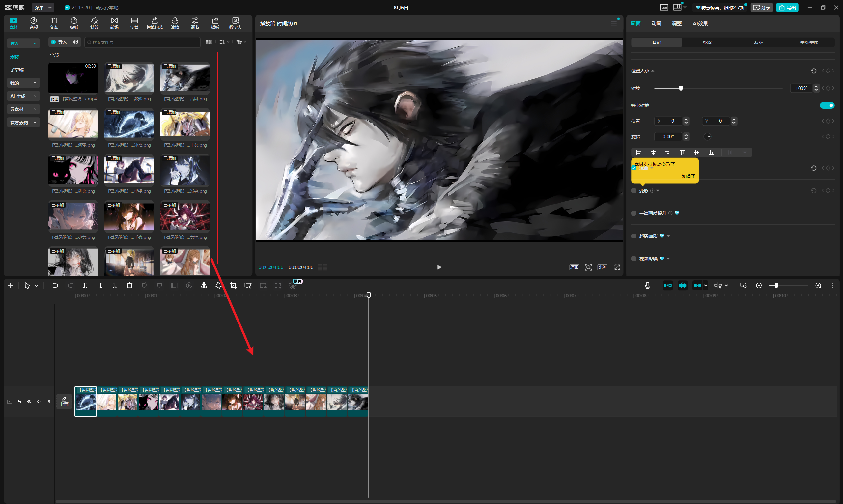Switch to the 动画 tab
This screenshot has width=843, height=504.
(x=656, y=23)
